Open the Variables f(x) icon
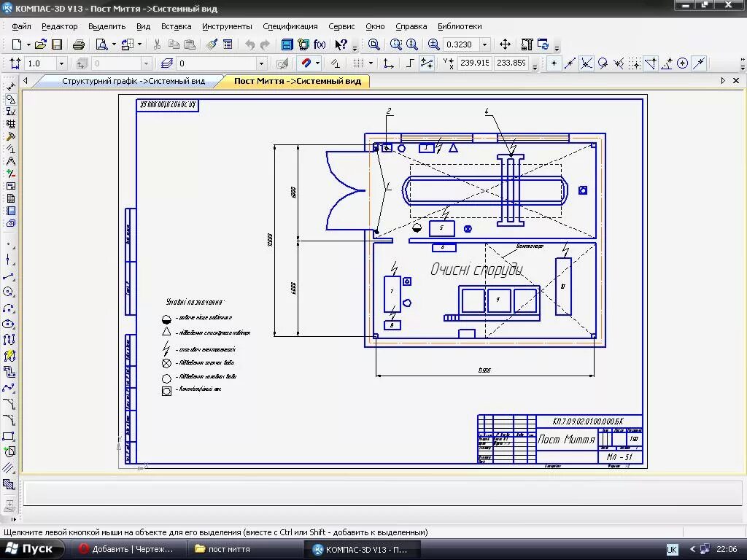 (320, 44)
